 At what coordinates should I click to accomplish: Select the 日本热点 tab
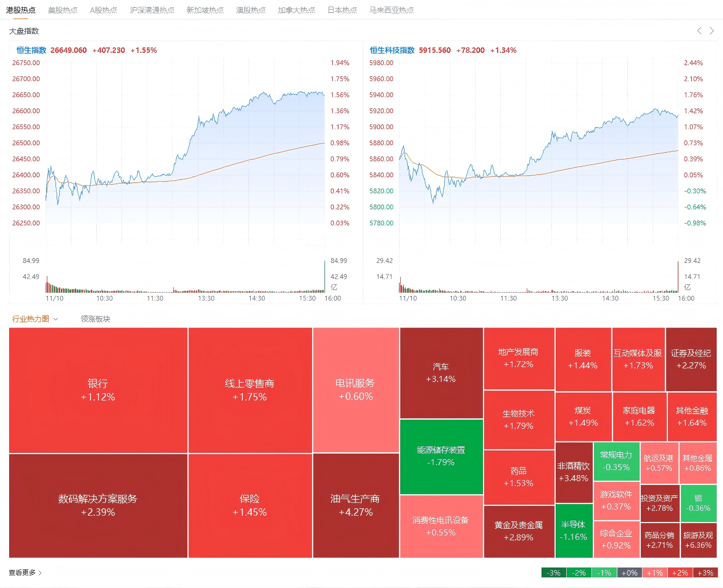(342, 10)
